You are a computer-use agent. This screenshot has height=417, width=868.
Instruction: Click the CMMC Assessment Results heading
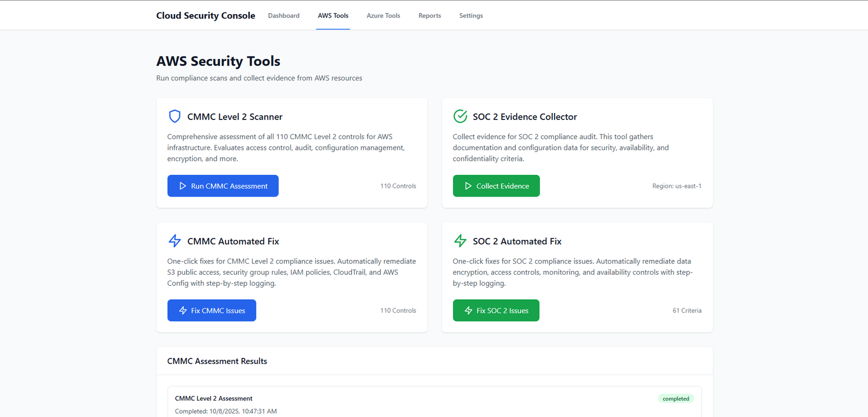click(217, 361)
